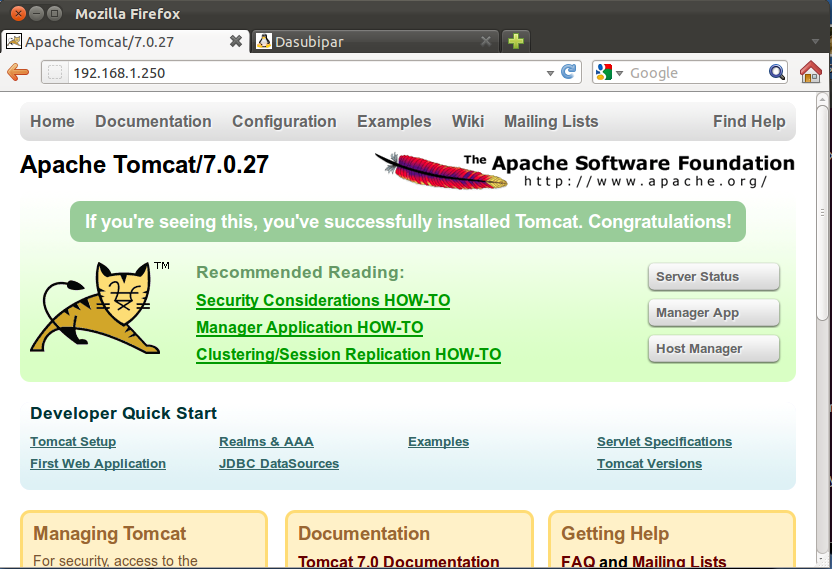Screen dimensions: 832x569
Task: Click the Host Manager button
Action: point(714,349)
